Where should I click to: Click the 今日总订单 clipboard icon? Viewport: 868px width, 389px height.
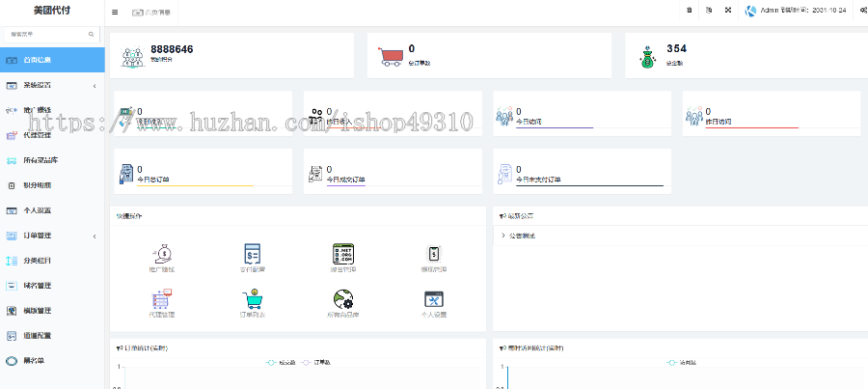[x=126, y=174]
